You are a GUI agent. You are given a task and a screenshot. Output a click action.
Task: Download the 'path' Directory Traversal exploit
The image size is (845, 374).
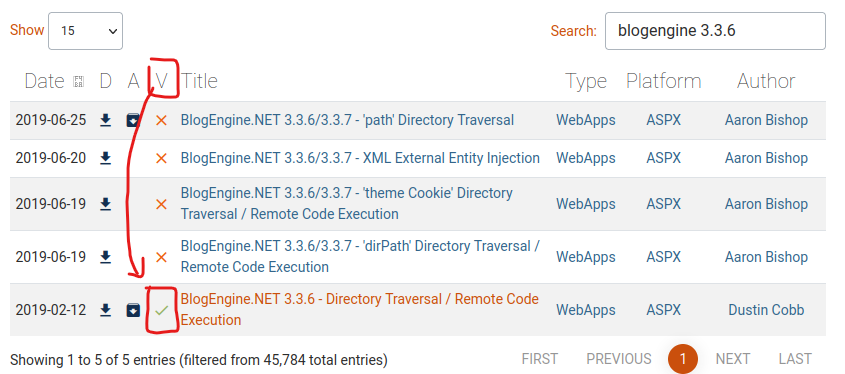(106, 120)
